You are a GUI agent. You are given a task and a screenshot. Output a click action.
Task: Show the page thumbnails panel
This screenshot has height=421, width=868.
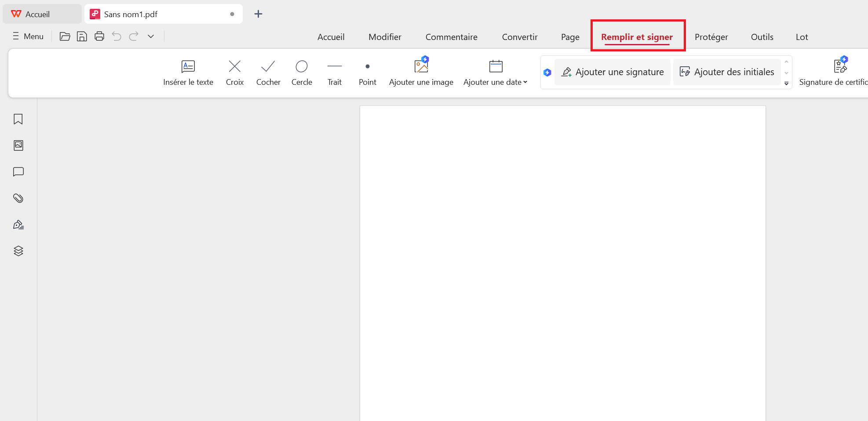[x=18, y=145]
